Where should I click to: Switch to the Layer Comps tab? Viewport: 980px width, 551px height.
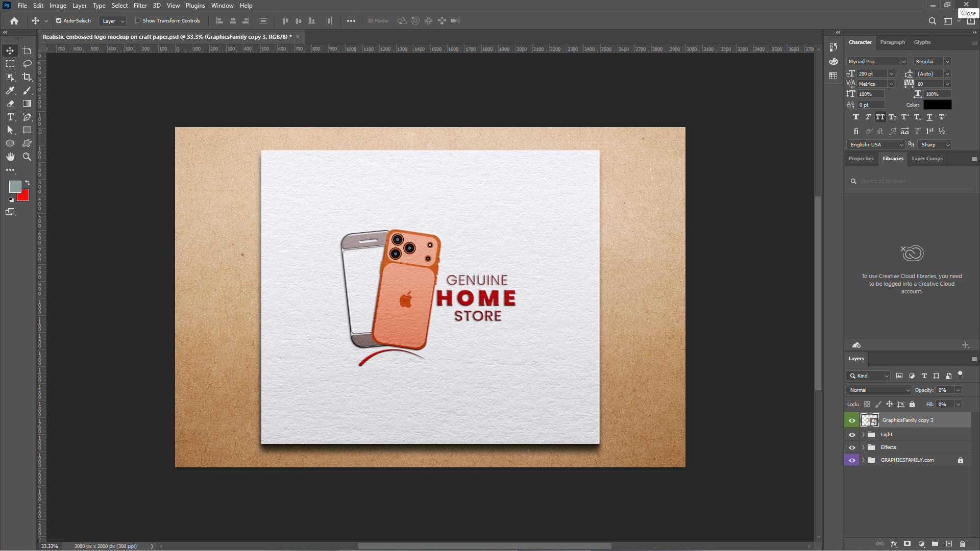point(927,159)
